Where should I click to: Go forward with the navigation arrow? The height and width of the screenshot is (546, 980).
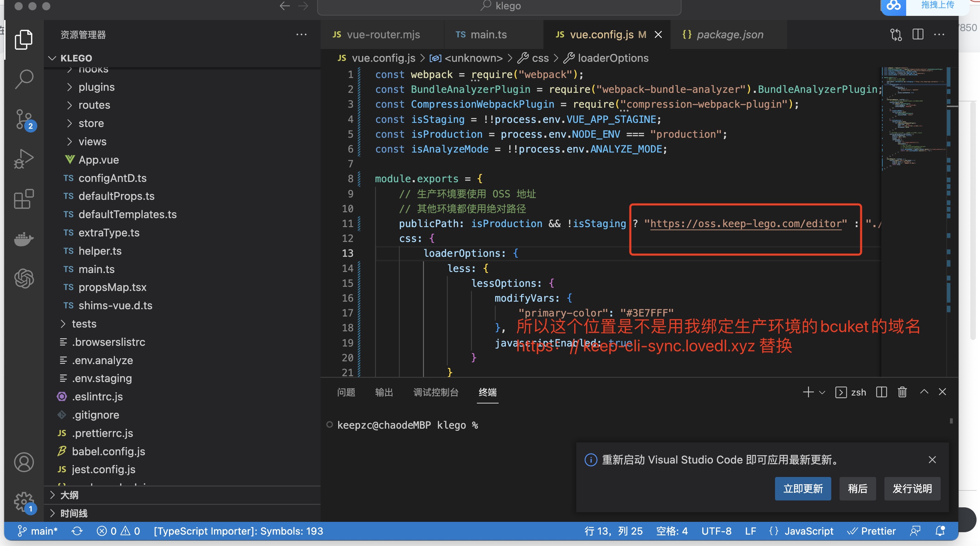pyautogui.click(x=303, y=6)
